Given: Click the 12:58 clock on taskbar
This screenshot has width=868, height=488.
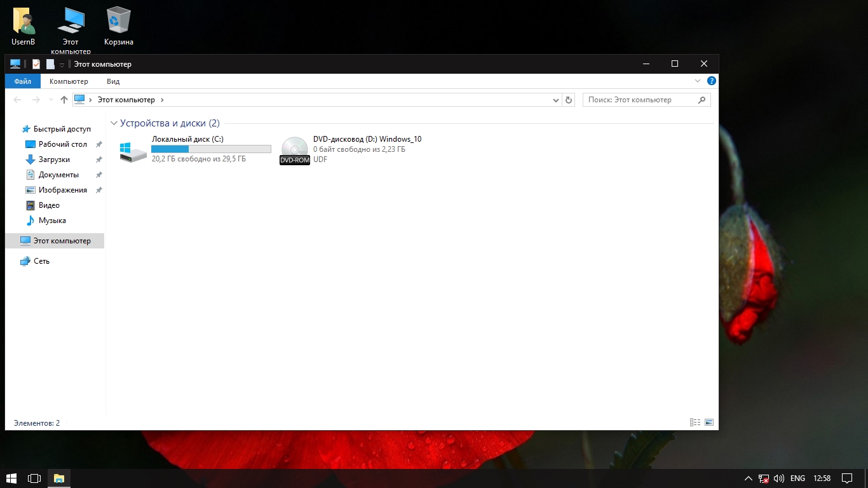Looking at the screenshot, I should pyautogui.click(x=822, y=478).
